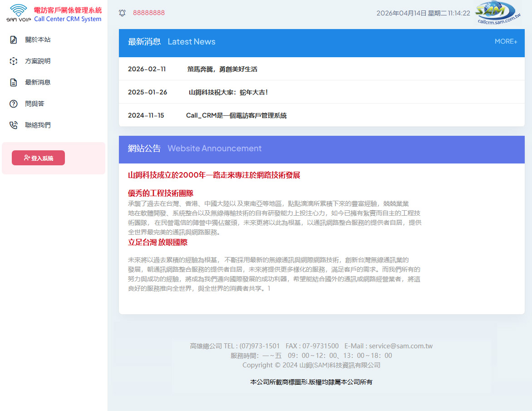Open the 2026-02-11 news item 策馬奔騰
The width and height of the screenshot is (532, 411).
click(x=222, y=69)
